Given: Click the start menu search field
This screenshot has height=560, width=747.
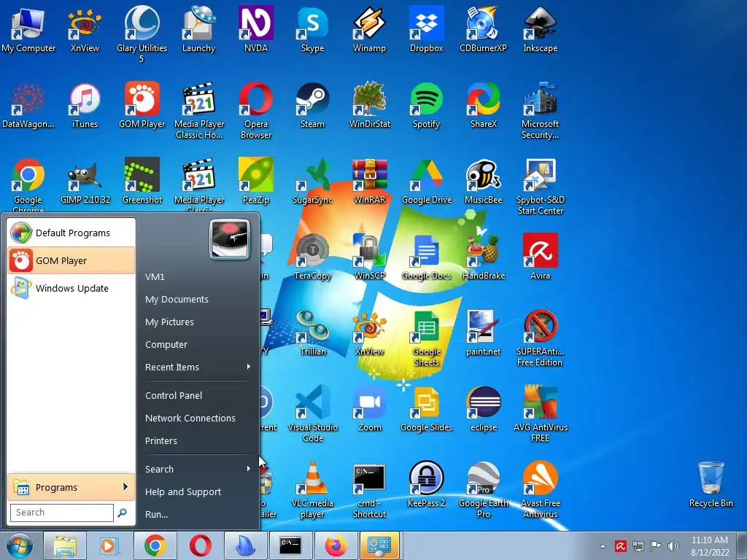Looking at the screenshot, I should coord(62,513).
